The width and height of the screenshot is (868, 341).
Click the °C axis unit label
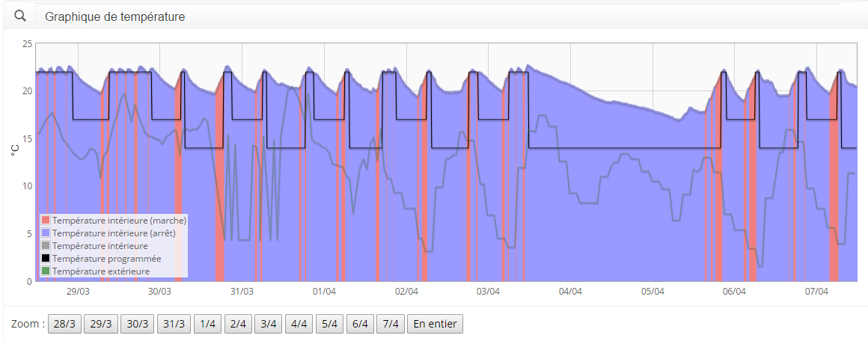coord(16,150)
